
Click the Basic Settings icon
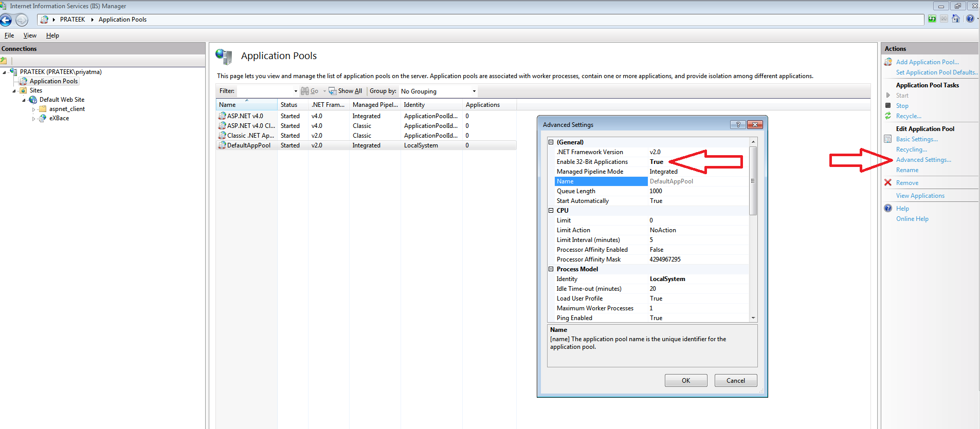[888, 139]
